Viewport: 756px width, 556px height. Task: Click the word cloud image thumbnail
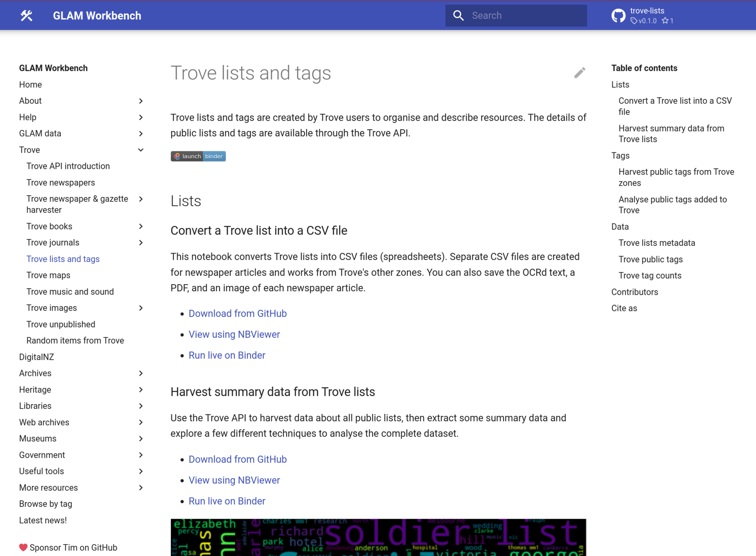tap(378, 537)
